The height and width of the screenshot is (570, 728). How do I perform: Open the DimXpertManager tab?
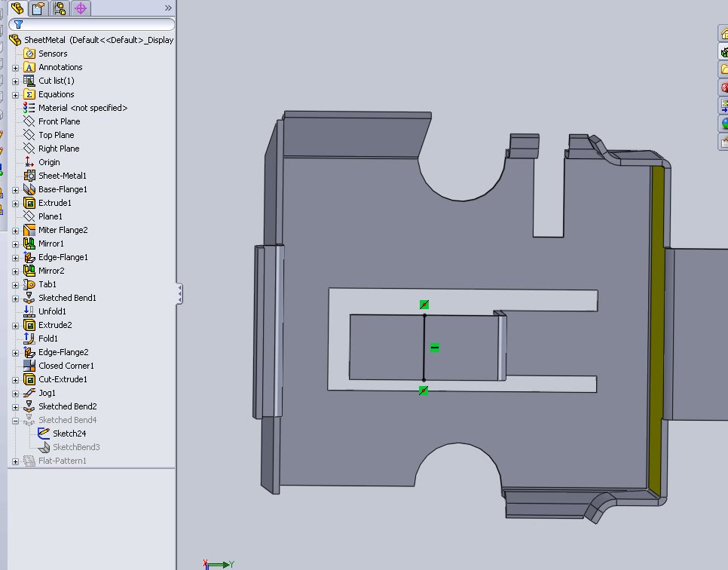pos(81,8)
